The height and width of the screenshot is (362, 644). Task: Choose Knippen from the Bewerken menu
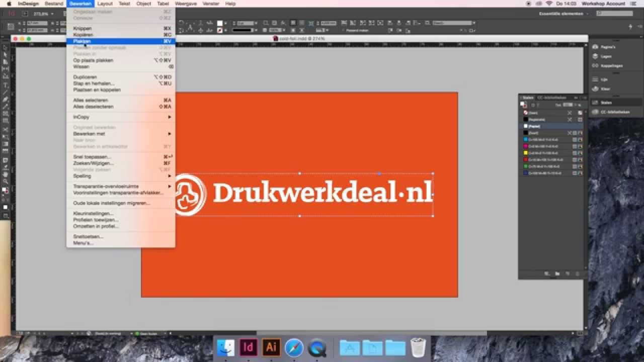click(x=121, y=29)
